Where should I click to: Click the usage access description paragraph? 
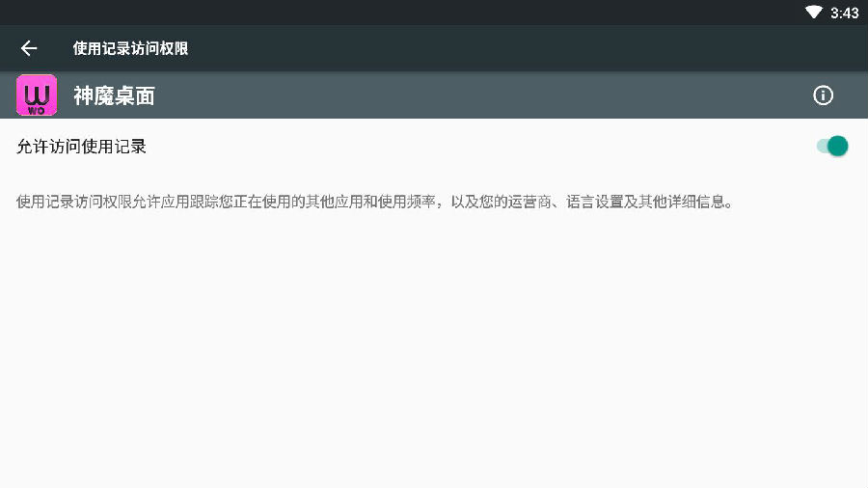374,202
